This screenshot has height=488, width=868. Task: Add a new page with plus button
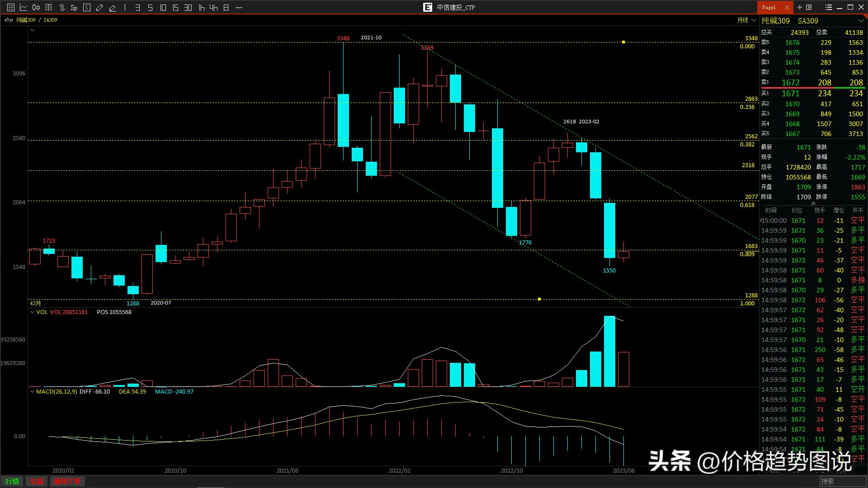point(800,7)
